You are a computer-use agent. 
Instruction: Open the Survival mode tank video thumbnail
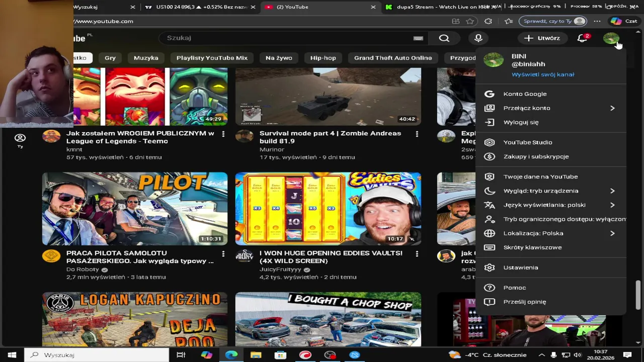tap(328, 97)
